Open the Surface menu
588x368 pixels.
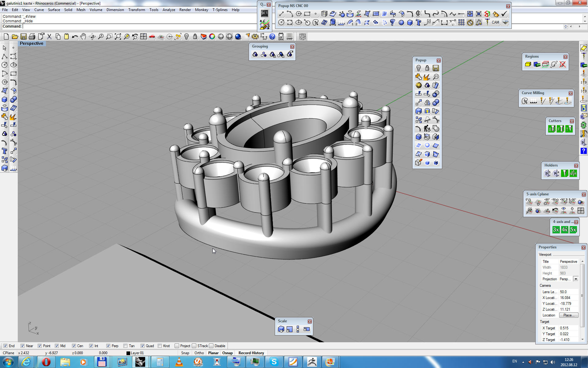(54, 10)
